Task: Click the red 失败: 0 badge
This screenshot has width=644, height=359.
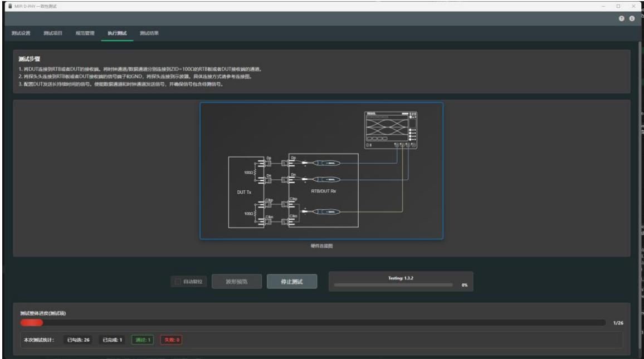Action: point(171,340)
